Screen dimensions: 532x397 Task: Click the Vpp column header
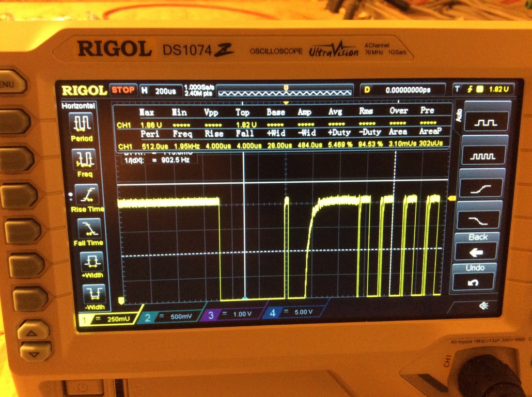click(x=211, y=112)
